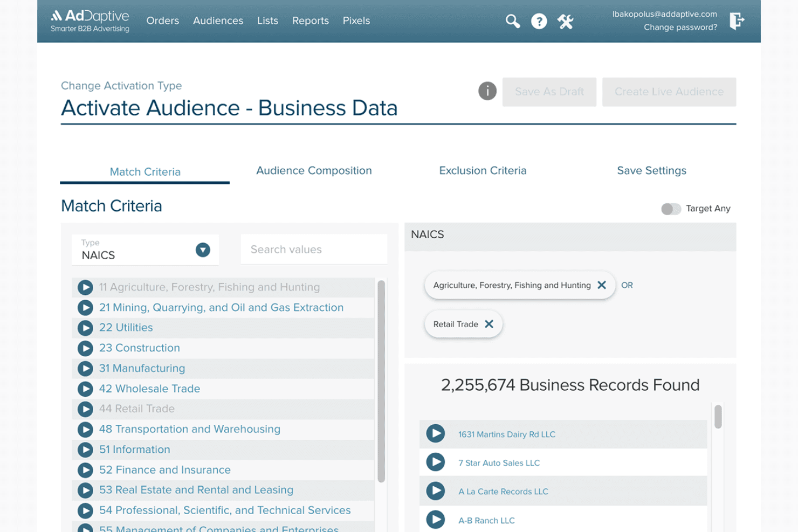Click the info icon beside Save As Draft
This screenshot has height=532, width=798.
[487, 91]
